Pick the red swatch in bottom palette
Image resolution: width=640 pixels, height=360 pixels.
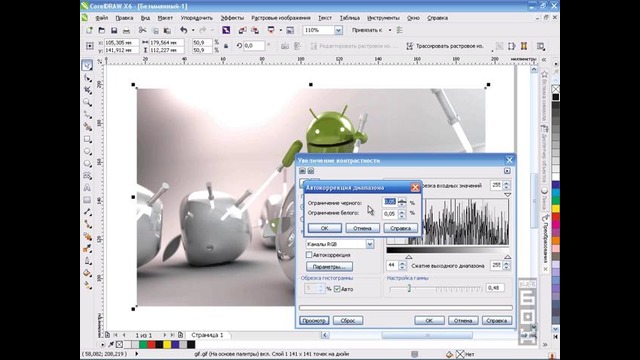[x=151, y=344]
